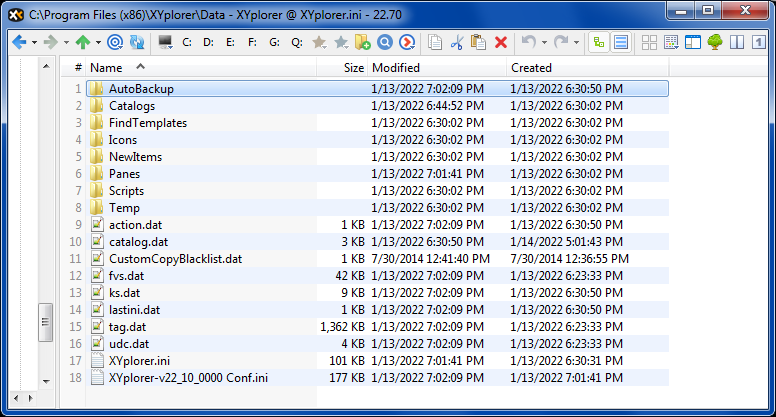776x417 pixels.
Task: Select the FindTemplates folder
Action: (x=148, y=123)
